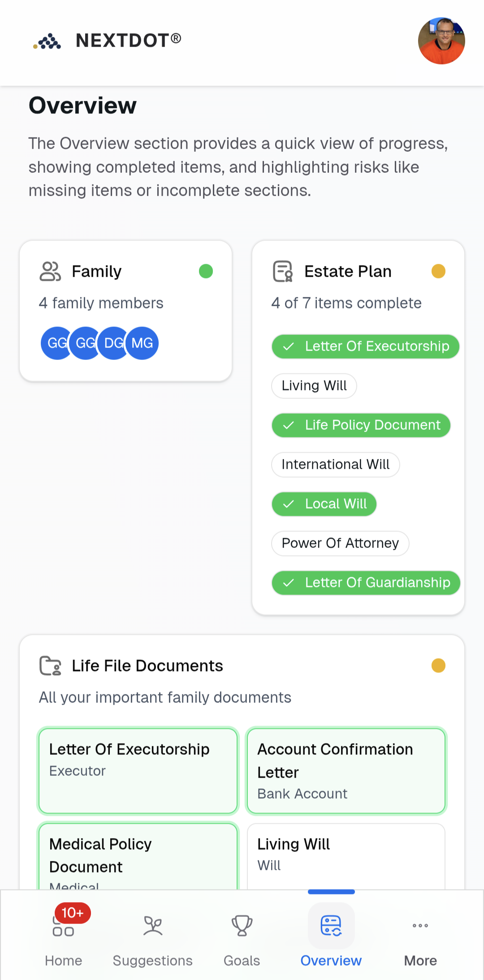Viewport: 484px width, 980px height.
Task: Click the Family people icon
Action: 50,271
